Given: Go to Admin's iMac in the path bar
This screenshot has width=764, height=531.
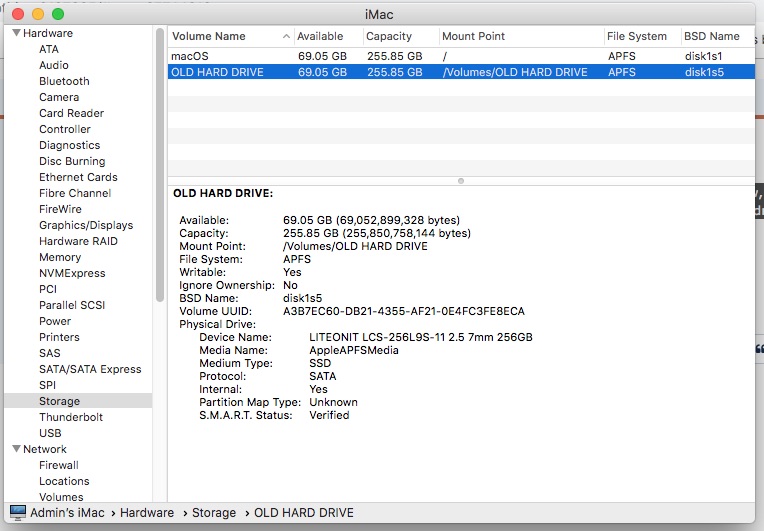Looking at the screenshot, I should point(67,512).
